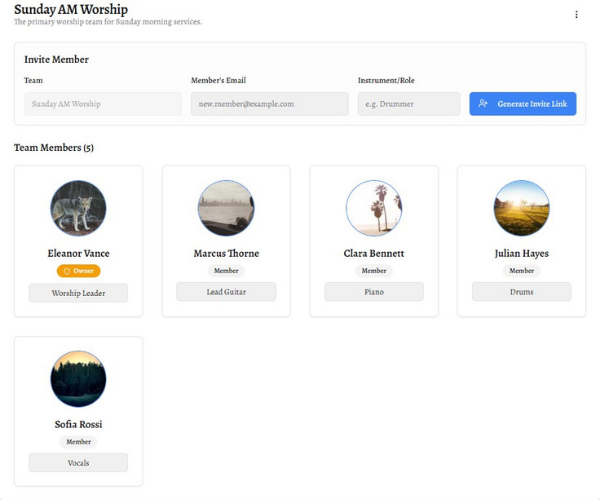
Task: Click Eleanor Vance's wolf avatar
Action: [78, 208]
